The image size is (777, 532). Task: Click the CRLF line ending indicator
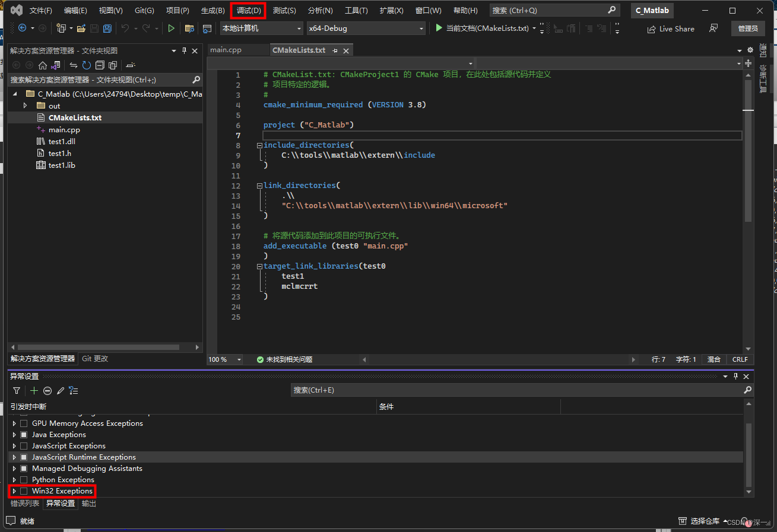tap(740, 359)
